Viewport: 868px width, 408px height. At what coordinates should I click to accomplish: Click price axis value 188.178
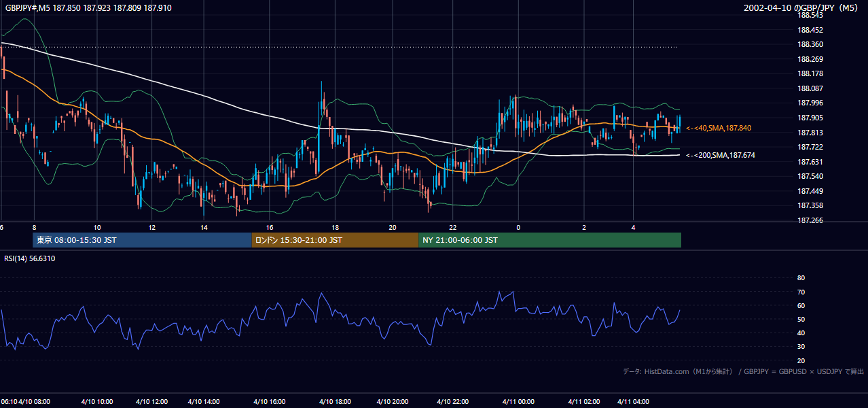[x=811, y=73]
